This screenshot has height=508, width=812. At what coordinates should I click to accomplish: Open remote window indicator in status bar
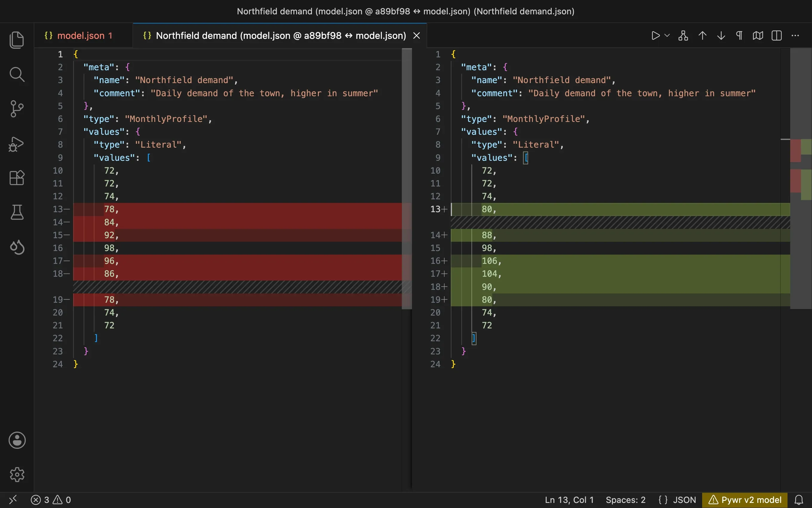coord(13,500)
